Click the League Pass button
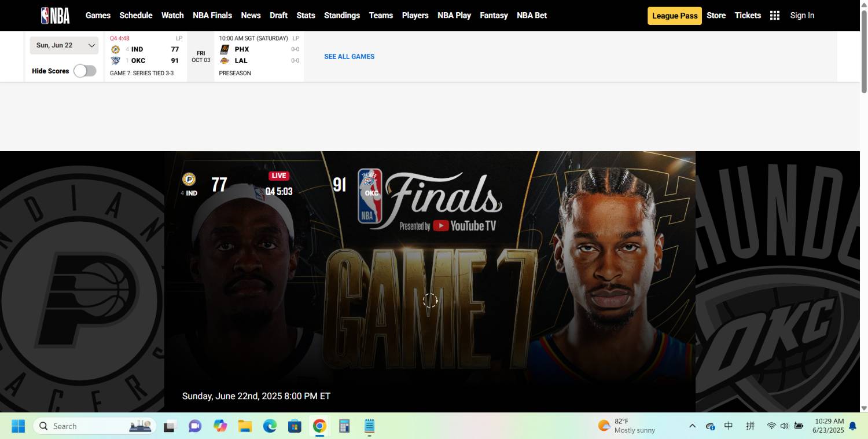868x439 pixels. pos(675,16)
